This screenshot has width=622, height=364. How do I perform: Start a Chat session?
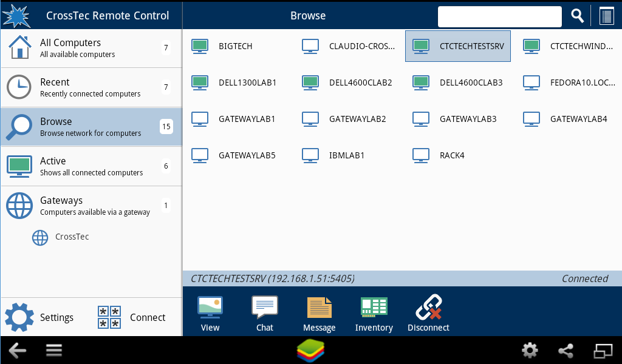[265, 313]
